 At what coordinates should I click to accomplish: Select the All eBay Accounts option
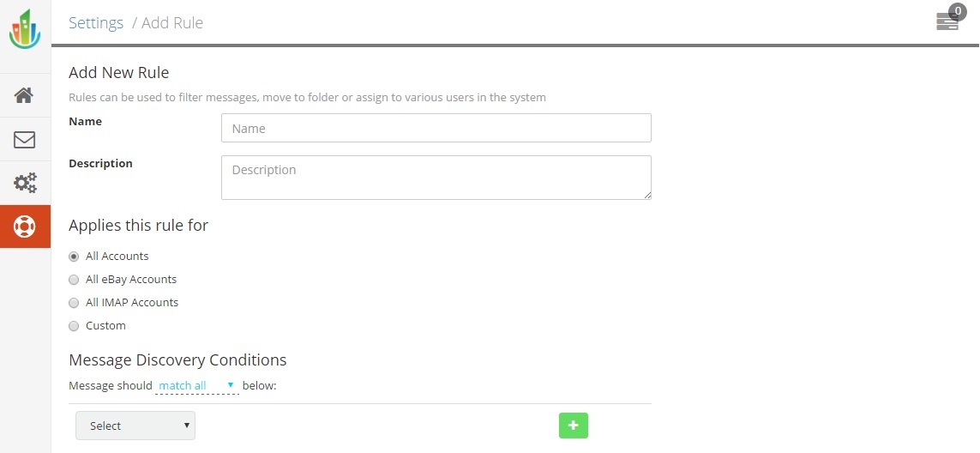[x=74, y=280]
